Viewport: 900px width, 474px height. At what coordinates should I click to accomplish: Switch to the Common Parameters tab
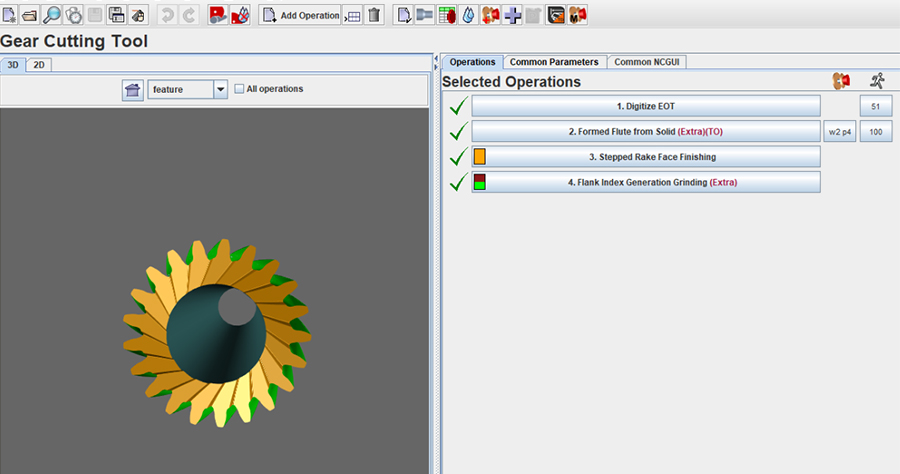pyautogui.click(x=554, y=62)
